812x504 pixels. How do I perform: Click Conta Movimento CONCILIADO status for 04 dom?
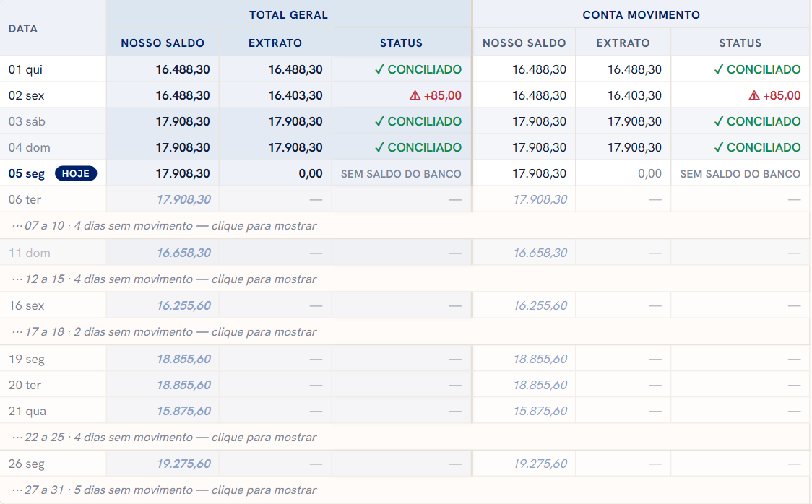point(757,147)
